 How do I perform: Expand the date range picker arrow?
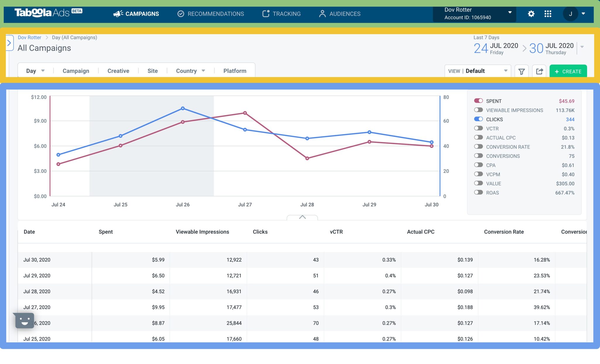click(582, 47)
